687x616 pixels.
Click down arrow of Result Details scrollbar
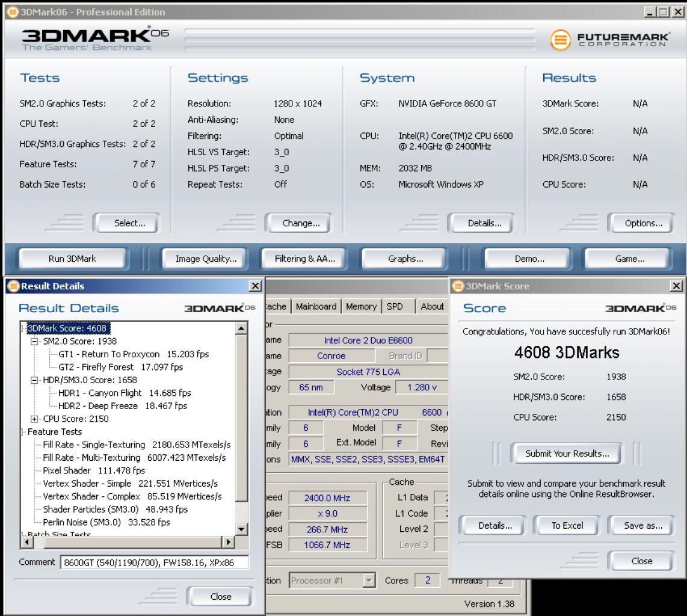point(241,529)
